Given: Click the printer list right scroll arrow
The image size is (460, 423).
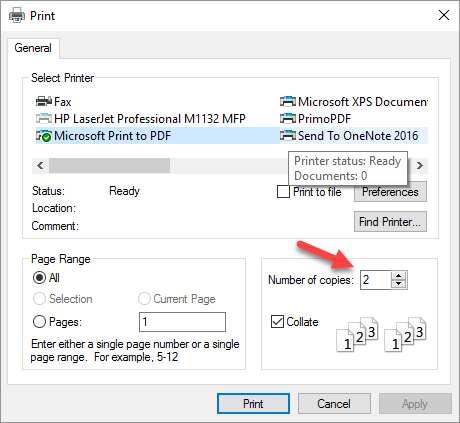Looking at the screenshot, I should pyautogui.click(x=420, y=165).
